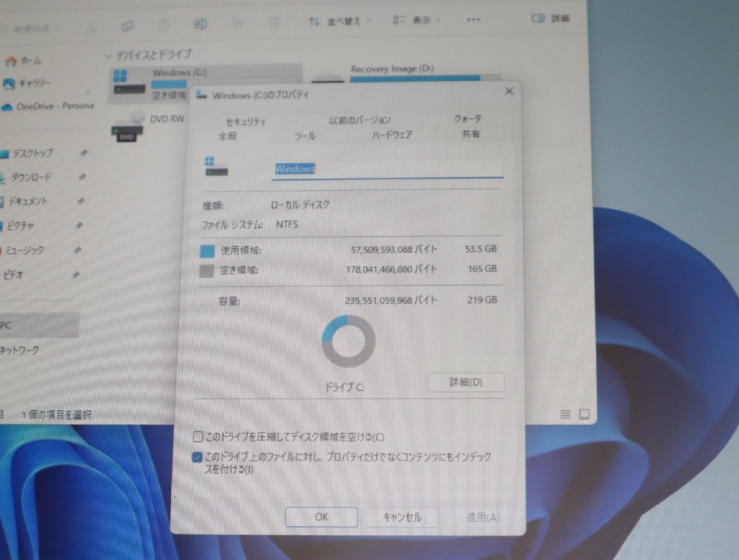Click the ローカル ディスク type value
This screenshot has height=560, width=739.
pos(300,205)
